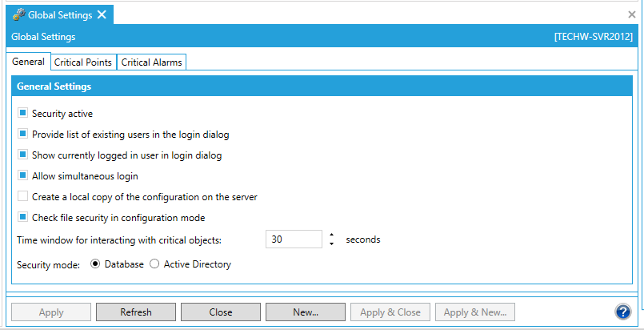
Task: Decrease time window with down arrow
Action: 332,243
